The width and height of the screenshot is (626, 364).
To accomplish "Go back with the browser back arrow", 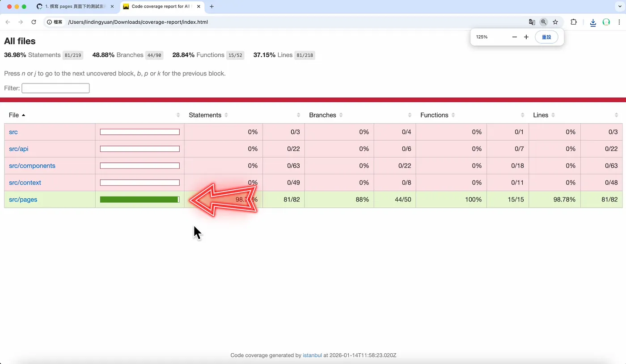I will (x=8, y=22).
